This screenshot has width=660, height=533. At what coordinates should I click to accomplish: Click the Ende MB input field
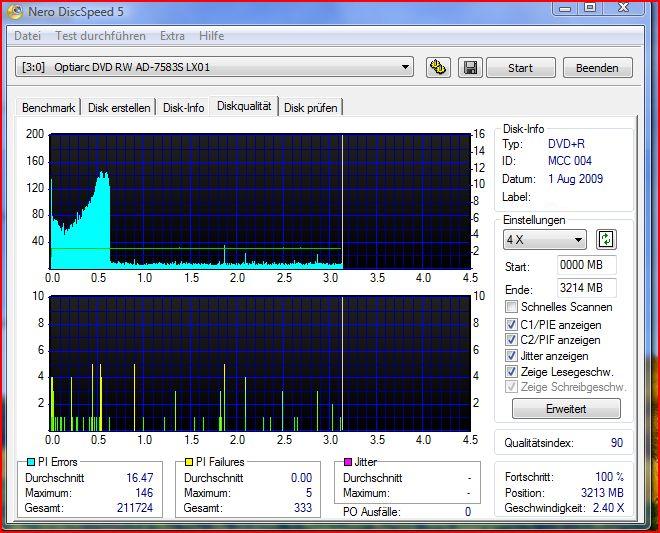586,288
